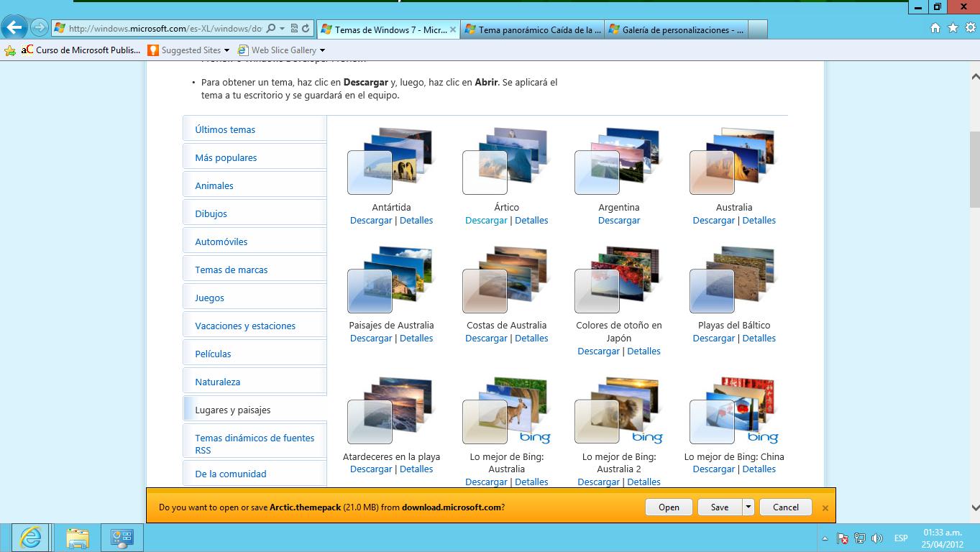Open Server Manager taskbar icon

(x=122, y=538)
